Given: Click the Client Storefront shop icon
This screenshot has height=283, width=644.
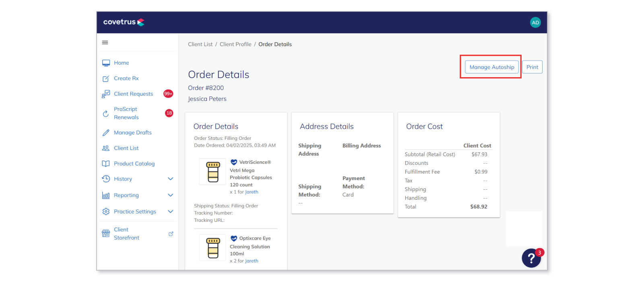Looking at the screenshot, I should click(106, 234).
